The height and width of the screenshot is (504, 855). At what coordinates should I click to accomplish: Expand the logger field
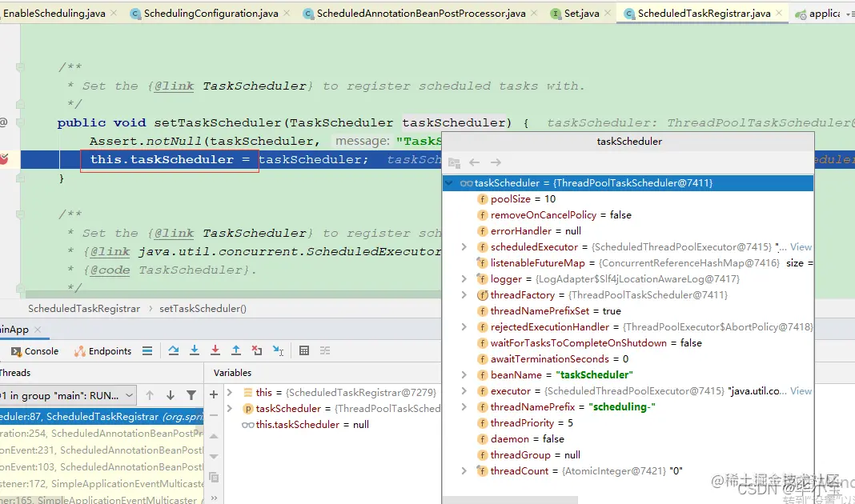tap(464, 279)
